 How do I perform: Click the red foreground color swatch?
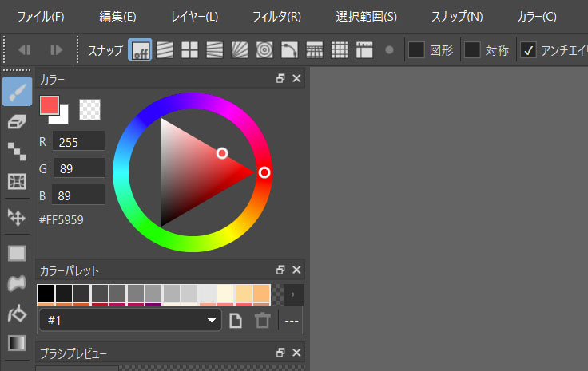coord(50,105)
